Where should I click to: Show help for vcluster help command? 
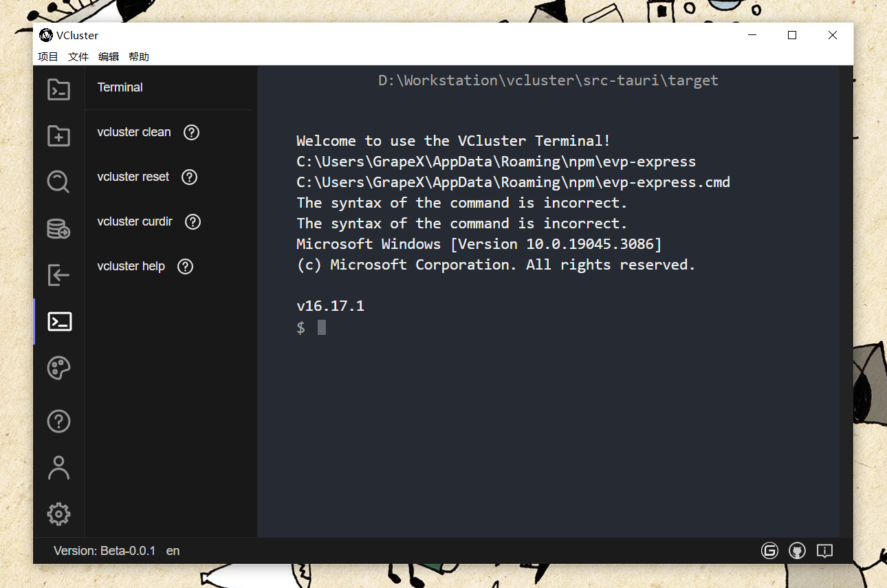(x=186, y=266)
